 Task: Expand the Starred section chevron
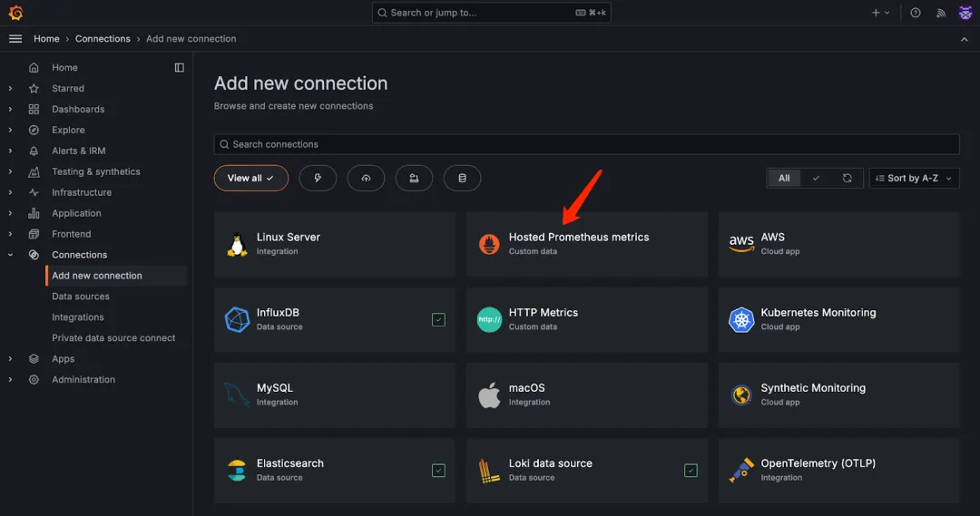[x=10, y=88]
